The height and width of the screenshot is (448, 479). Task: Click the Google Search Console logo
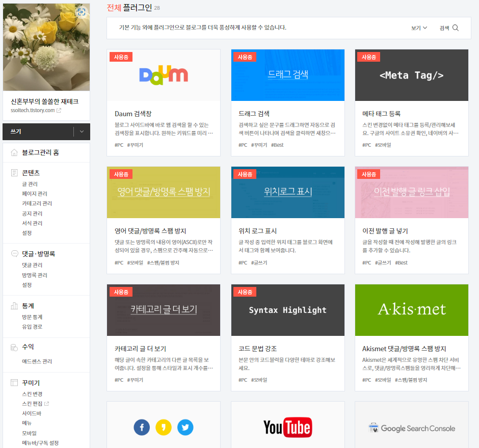[x=412, y=428]
